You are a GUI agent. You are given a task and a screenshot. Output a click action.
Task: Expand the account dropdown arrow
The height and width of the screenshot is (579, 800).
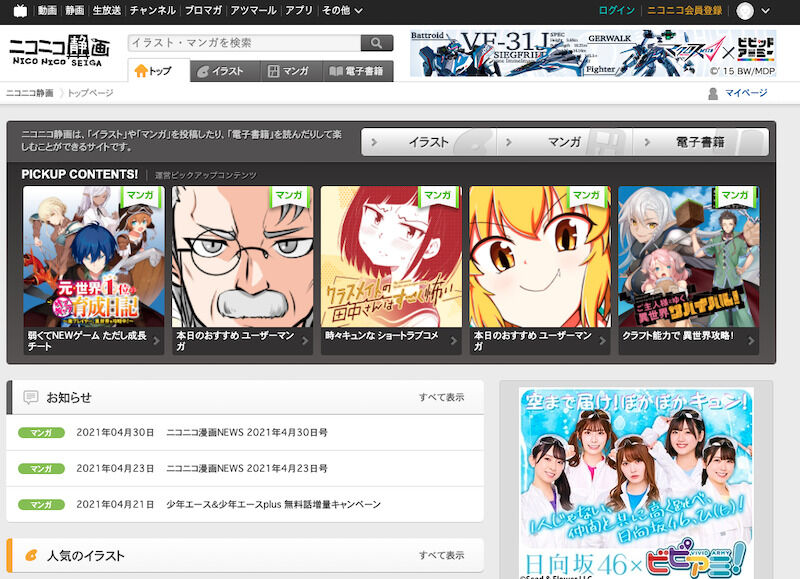[766, 11]
